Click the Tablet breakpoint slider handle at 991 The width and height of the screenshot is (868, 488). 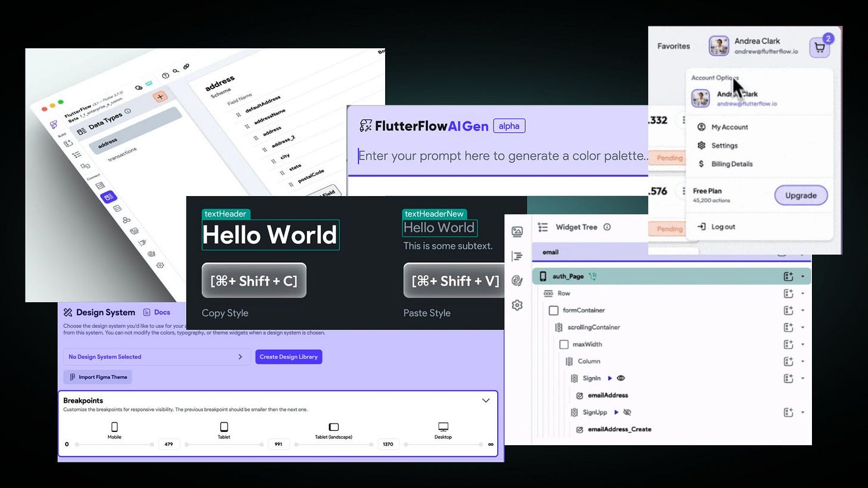tap(261, 444)
